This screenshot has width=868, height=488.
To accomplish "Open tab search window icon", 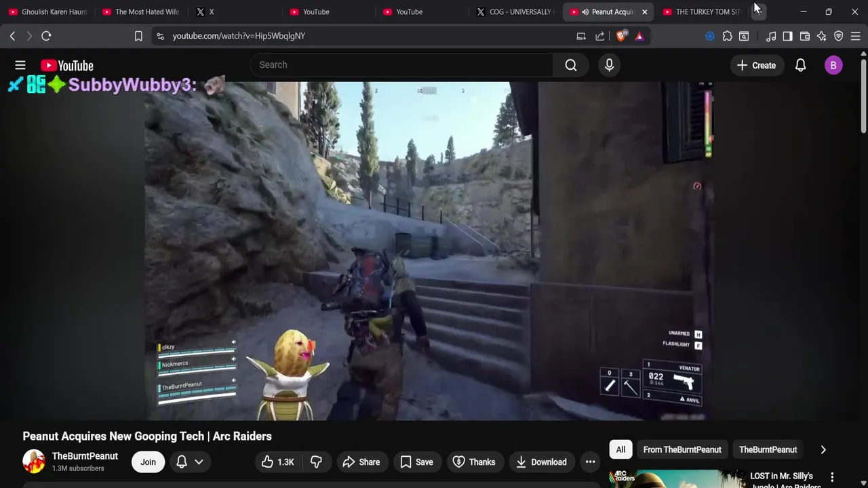I will point(744,36).
